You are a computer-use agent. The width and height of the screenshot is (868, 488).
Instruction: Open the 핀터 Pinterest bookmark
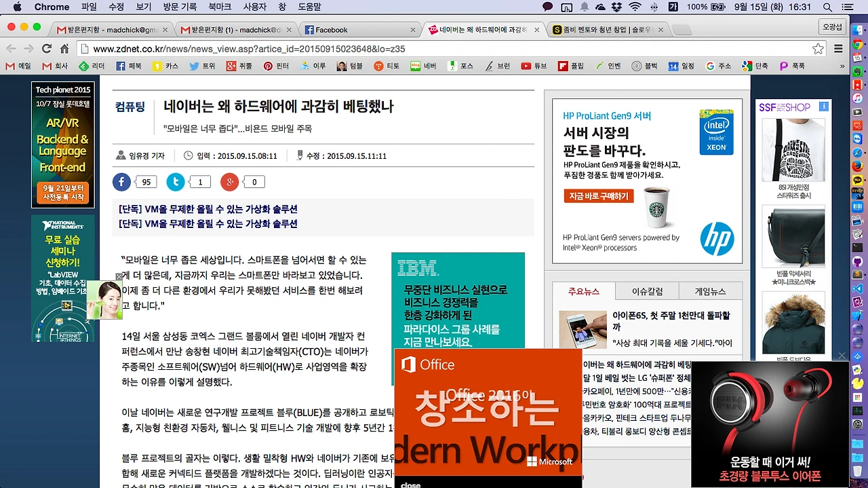[x=277, y=66]
